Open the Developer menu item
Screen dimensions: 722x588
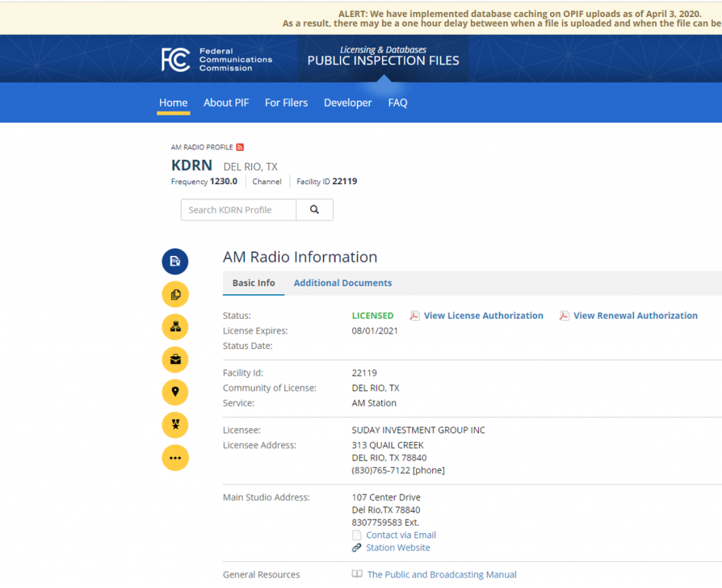pos(348,103)
